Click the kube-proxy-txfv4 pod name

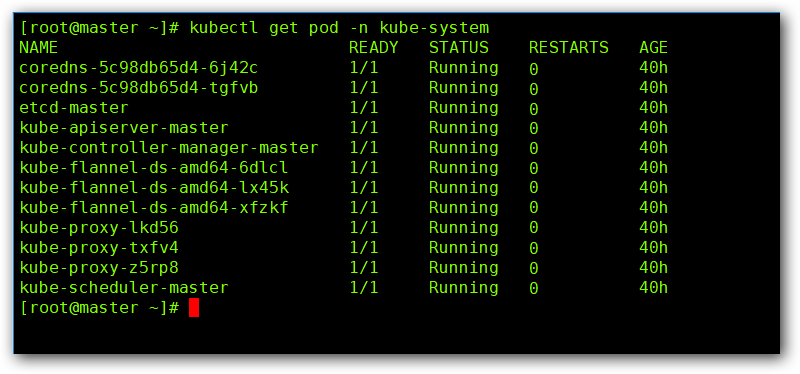(99, 248)
